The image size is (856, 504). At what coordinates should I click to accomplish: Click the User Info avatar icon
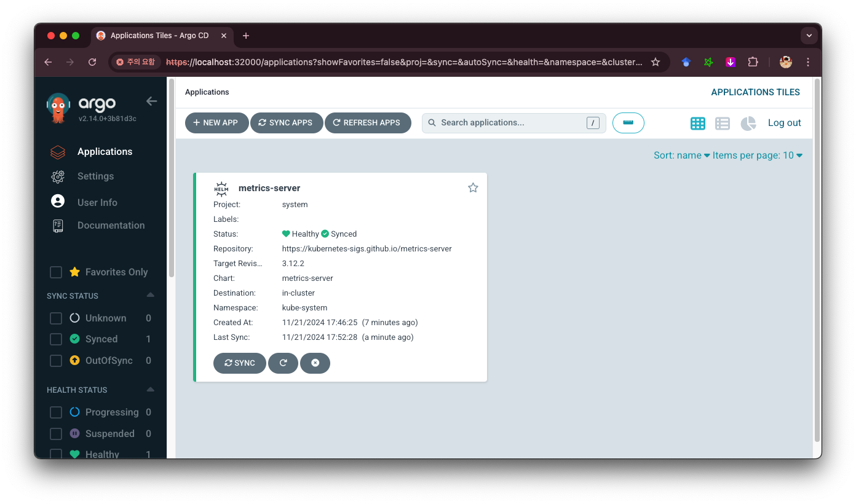pos(58,201)
